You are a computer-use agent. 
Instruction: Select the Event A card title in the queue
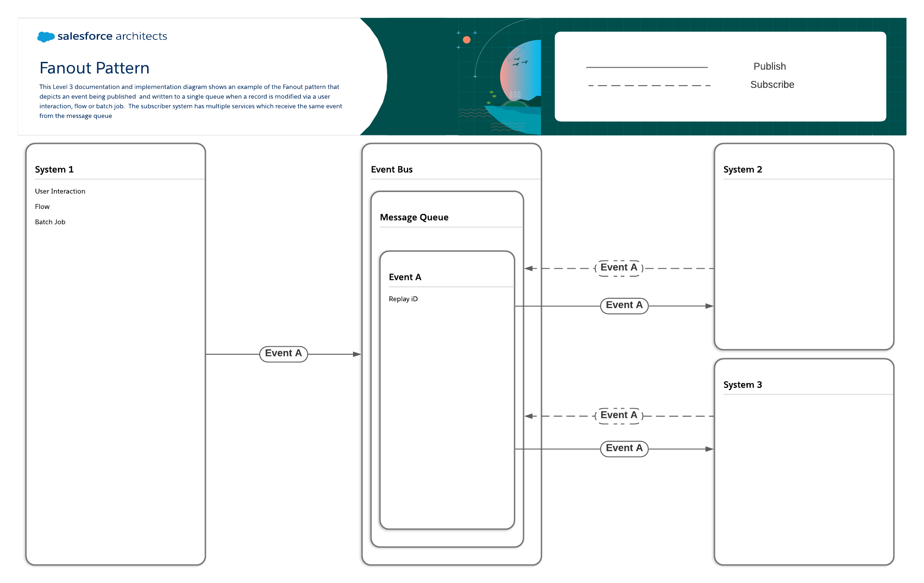(x=405, y=277)
